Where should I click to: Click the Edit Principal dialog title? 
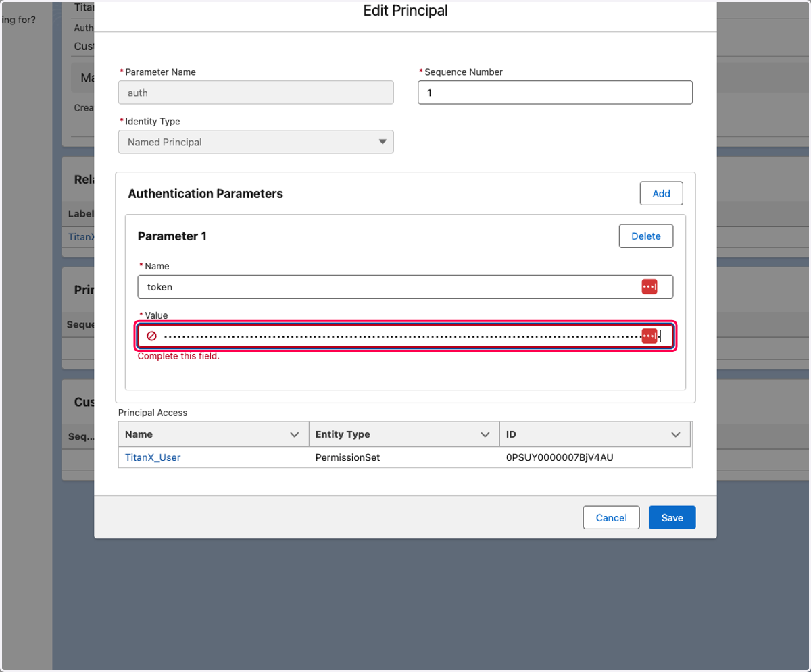405,10
